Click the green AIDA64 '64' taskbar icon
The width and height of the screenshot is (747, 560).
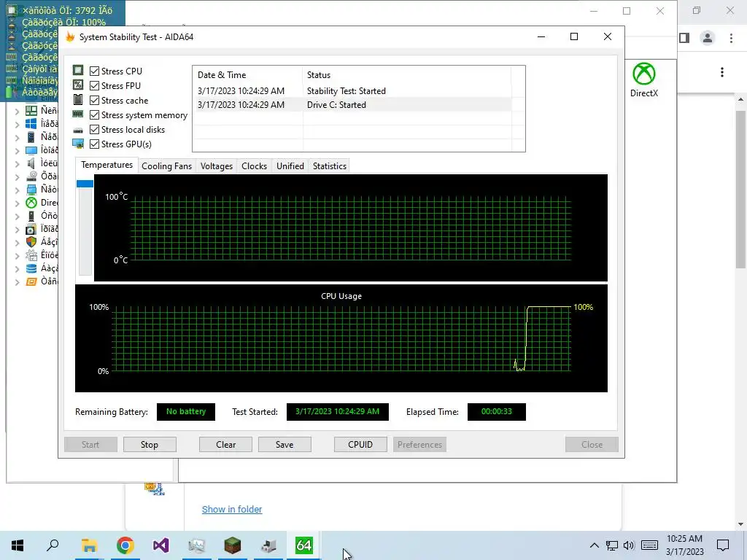tap(304, 545)
